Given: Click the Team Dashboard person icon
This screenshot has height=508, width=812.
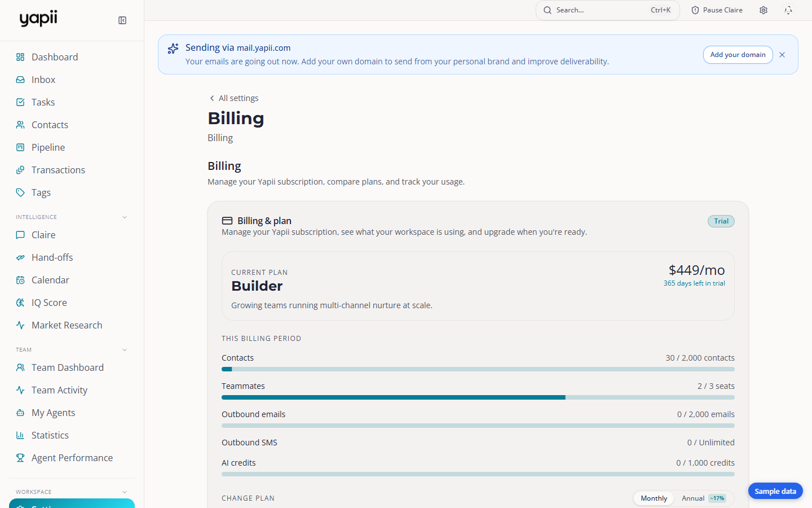Looking at the screenshot, I should (20, 367).
